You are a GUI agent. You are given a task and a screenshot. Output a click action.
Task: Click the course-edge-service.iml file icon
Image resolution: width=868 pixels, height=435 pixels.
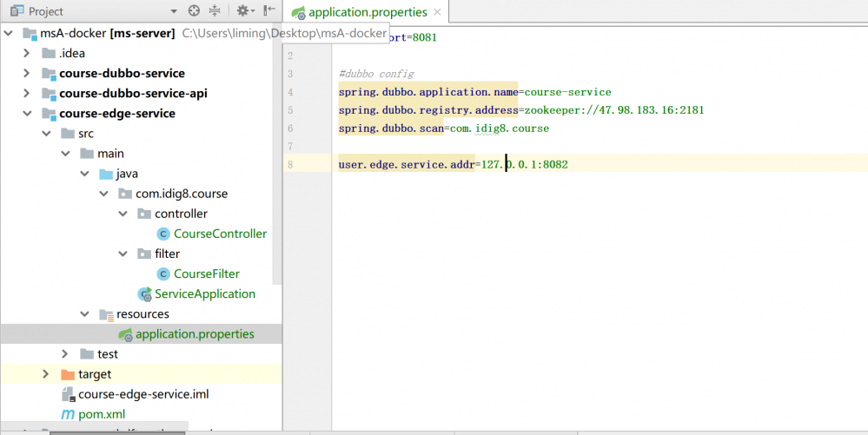coord(67,394)
